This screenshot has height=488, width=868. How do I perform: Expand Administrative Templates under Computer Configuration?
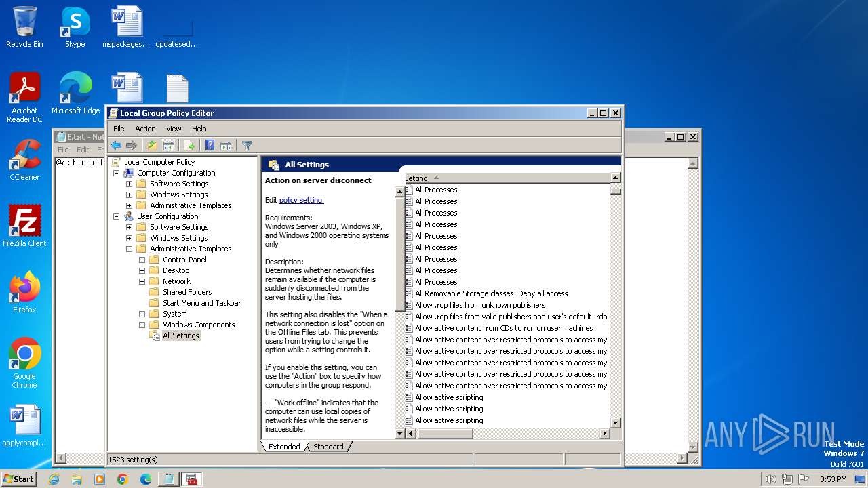coord(129,205)
